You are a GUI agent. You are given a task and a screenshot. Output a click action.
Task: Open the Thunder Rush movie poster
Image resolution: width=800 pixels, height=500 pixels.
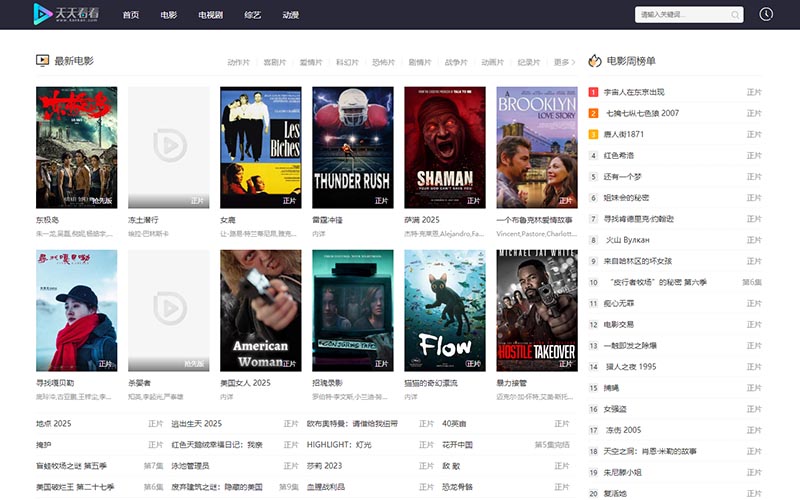353,147
